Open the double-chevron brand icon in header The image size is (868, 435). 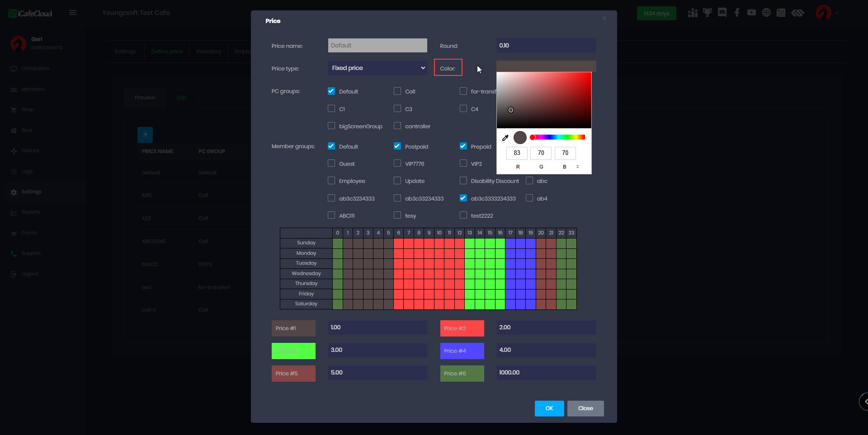pos(797,13)
